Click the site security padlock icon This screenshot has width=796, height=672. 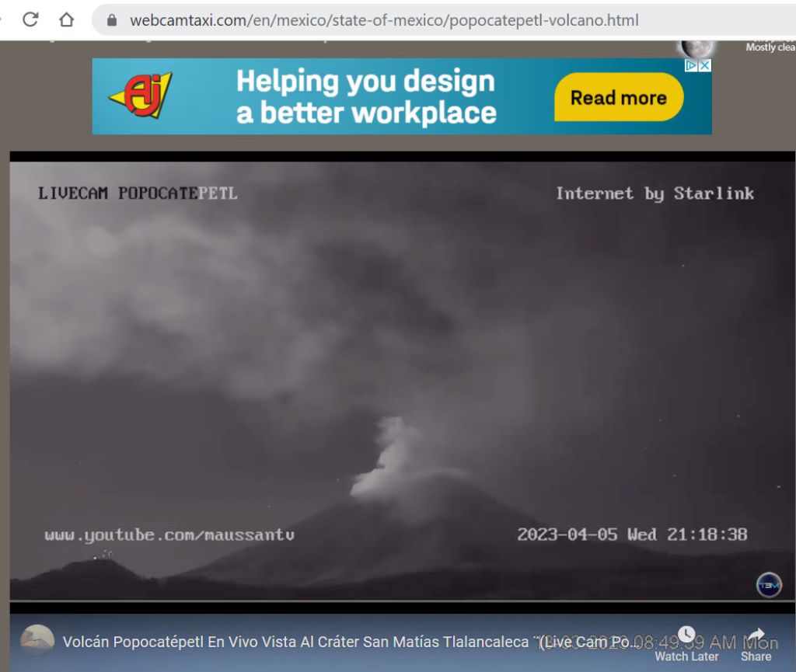(112, 20)
